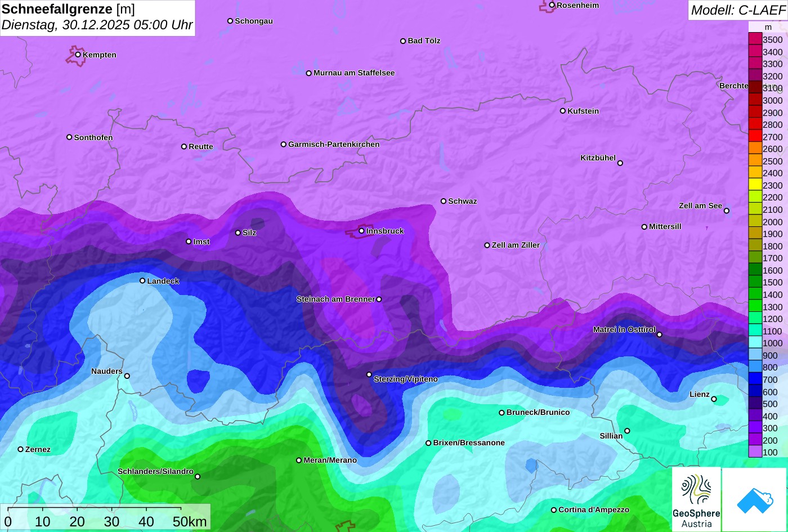Select the Landeck location dot
Viewport: 788px width, 532px height.
click(142, 280)
